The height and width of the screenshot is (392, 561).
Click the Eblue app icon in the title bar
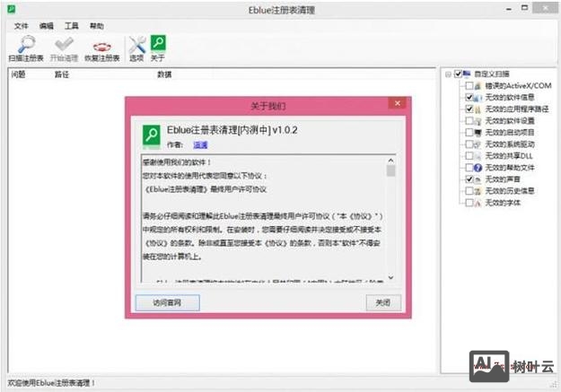pos(11,9)
